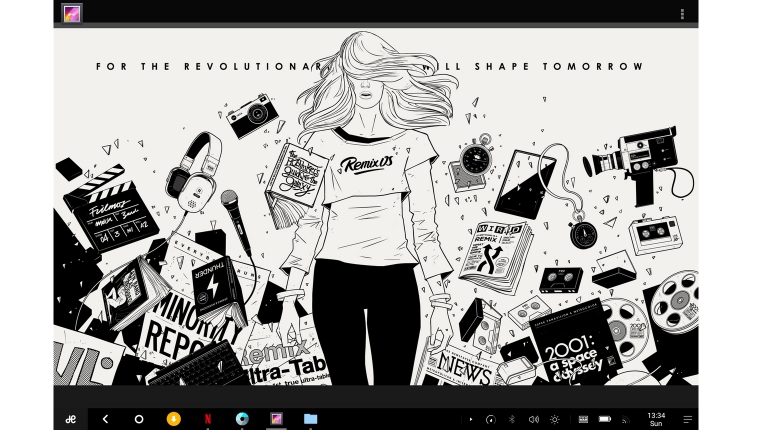Open the file manager folder icon
Screen dimensions: 770x440
(x=310, y=419)
